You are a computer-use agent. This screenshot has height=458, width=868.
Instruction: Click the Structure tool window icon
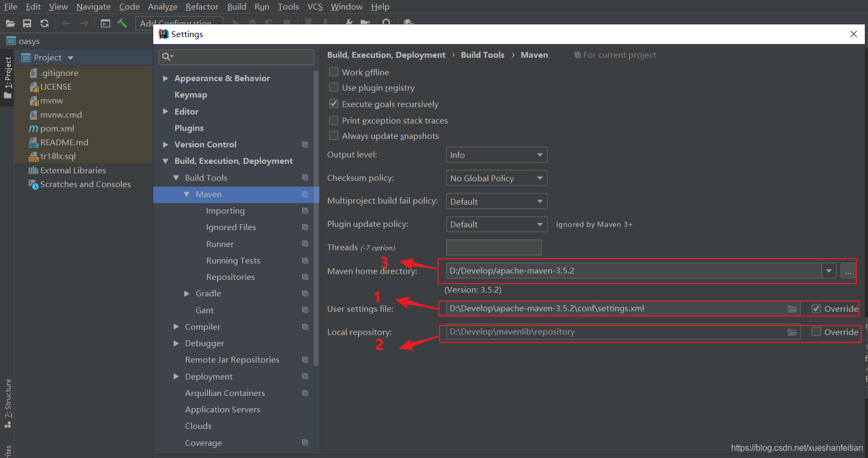[x=7, y=425]
